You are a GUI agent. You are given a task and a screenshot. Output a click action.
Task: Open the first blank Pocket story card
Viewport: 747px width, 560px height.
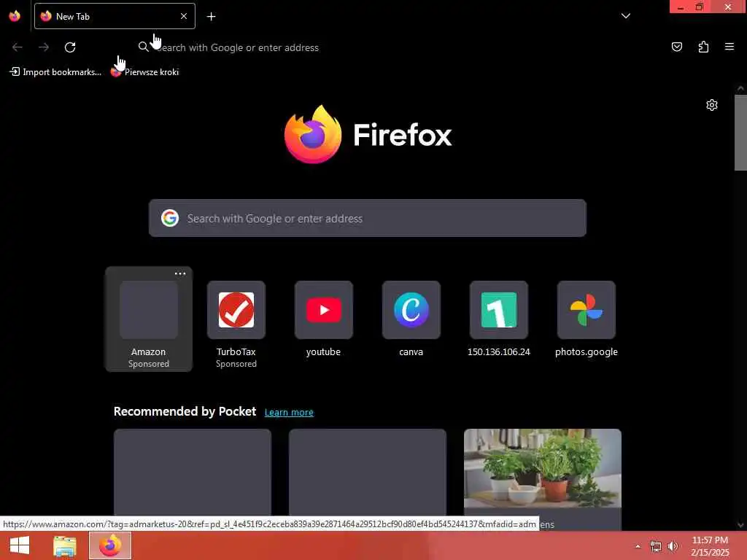[193, 472]
